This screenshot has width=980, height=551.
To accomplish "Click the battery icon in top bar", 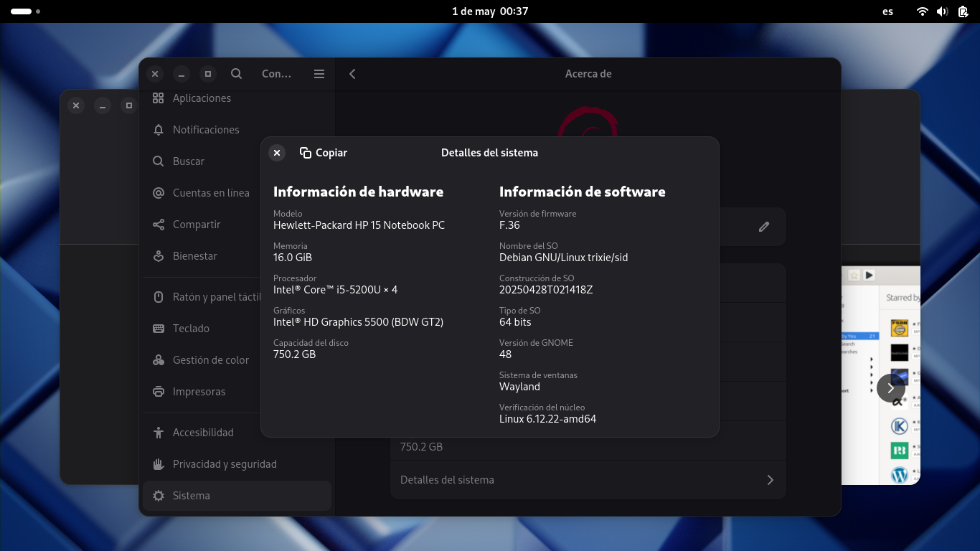I will pos(963,11).
